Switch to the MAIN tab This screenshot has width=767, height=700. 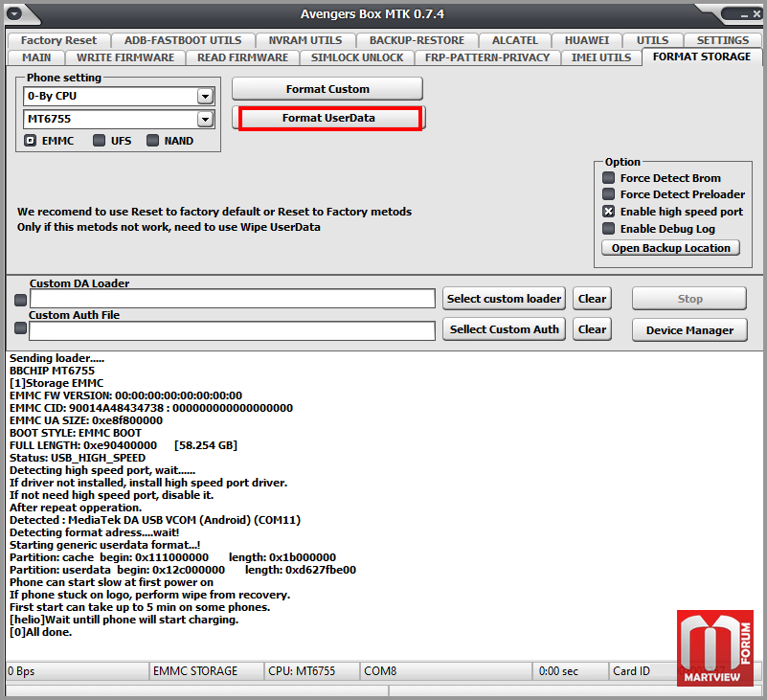(x=36, y=57)
